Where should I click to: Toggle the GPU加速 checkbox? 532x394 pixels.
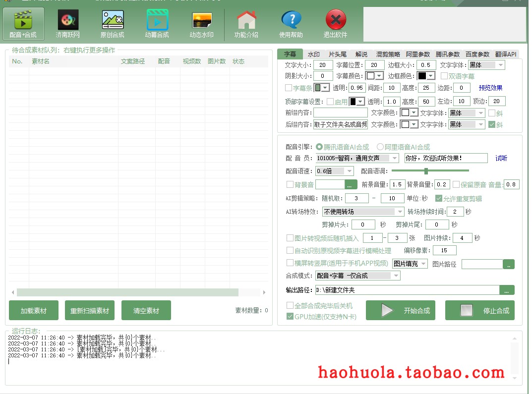290,317
